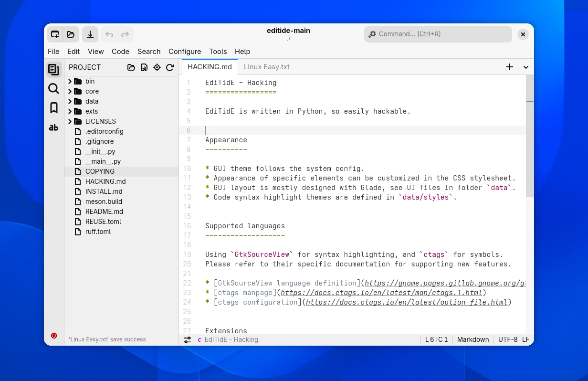The height and width of the screenshot is (381, 588).
Task: Open the Help menu
Action: 242,52
